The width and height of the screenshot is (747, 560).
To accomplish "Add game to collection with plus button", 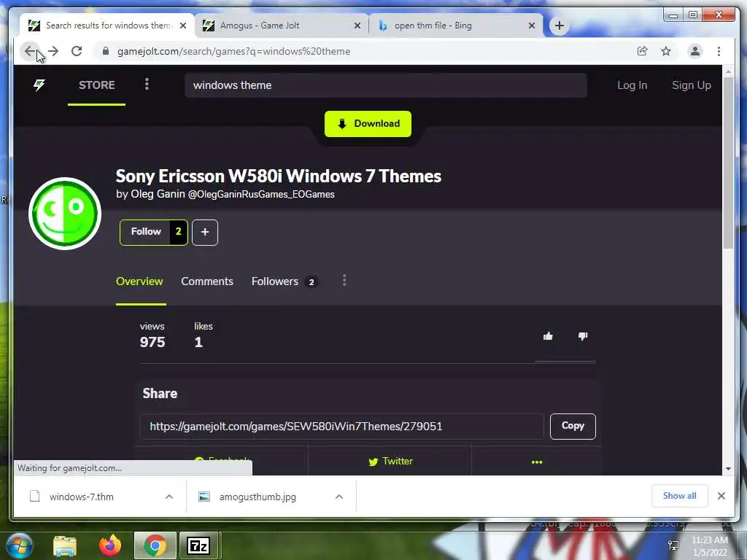I will coord(205,233).
